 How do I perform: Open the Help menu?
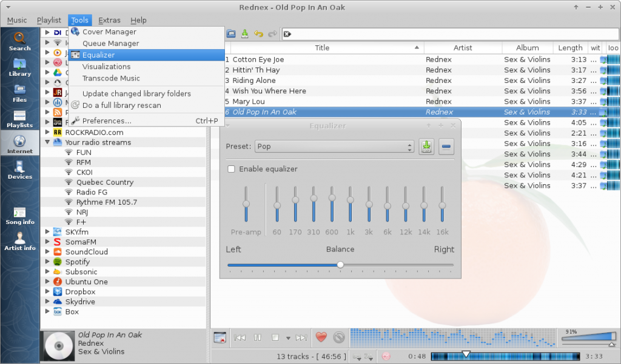[138, 20]
